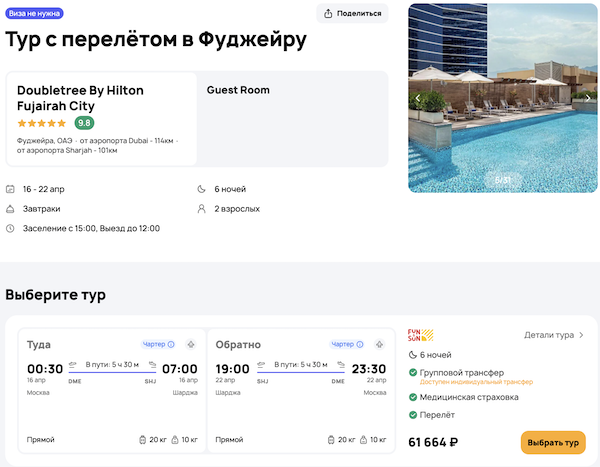Click airline icon on the Туда flight card

190,344
